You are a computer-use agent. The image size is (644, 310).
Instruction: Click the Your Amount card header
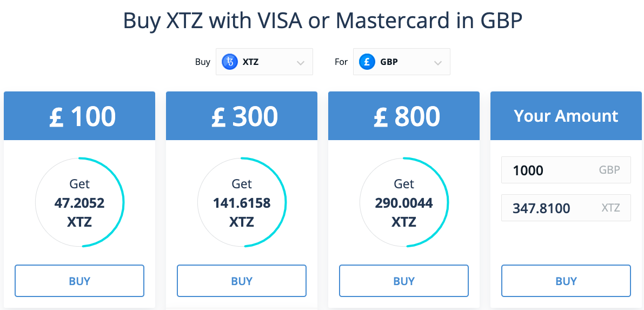(x=566, y=116)
